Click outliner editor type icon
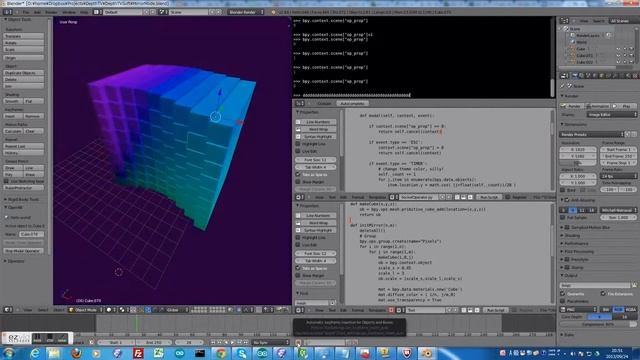 (x=564, y=20)
